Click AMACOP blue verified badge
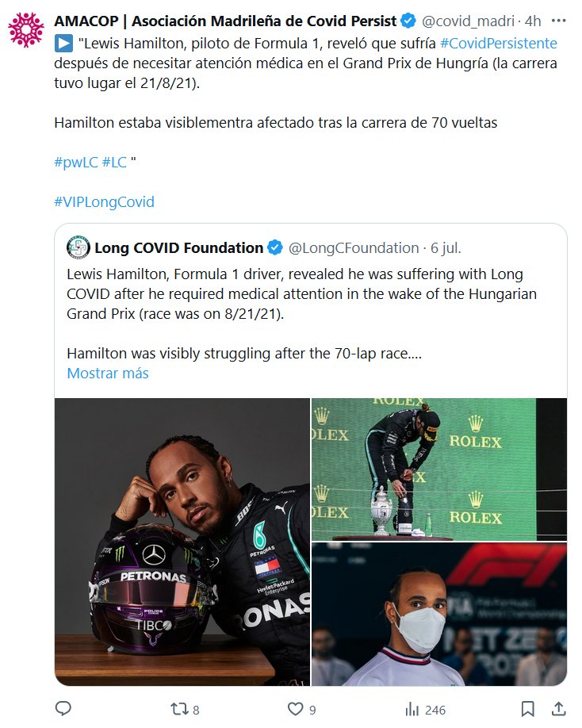This screenshot has width=582, height=728. coord(408,20)
